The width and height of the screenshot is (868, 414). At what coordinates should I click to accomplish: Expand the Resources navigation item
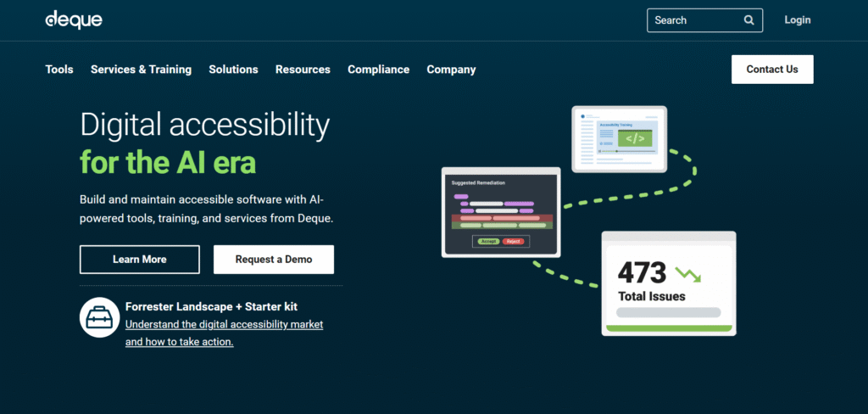(303, 70)
